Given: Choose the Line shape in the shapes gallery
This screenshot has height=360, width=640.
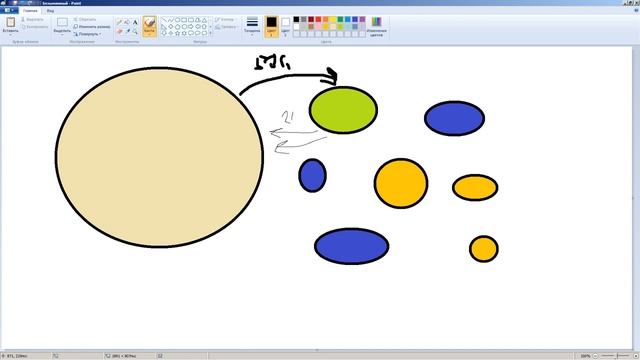Looking at the screenshot, I should pos(164,20).
